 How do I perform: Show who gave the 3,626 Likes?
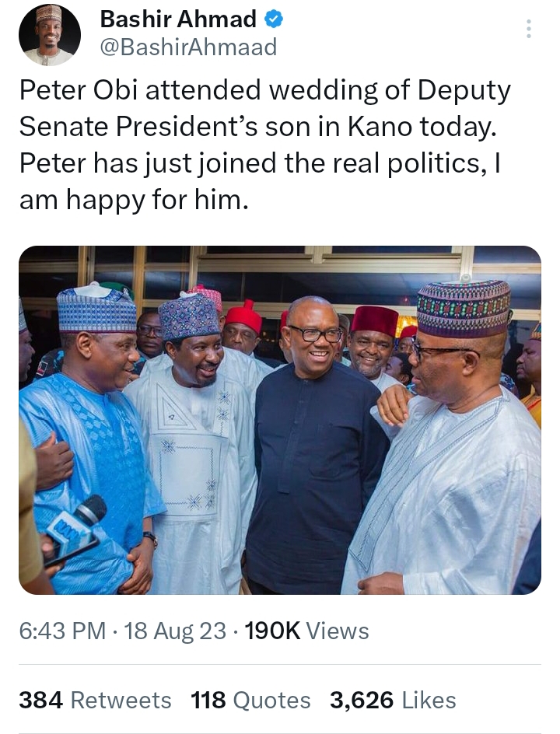point(393,700)
